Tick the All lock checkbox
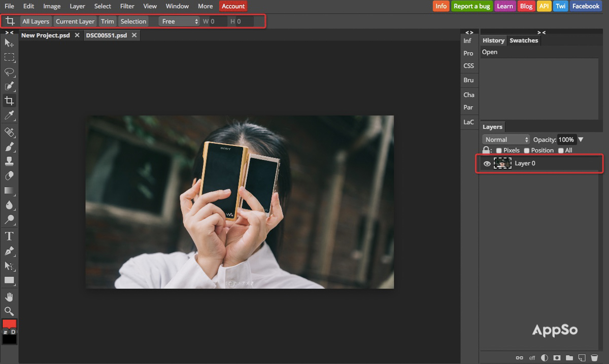Screen dimensions: 609x364 pyautogui.click(x=561, y=151)
